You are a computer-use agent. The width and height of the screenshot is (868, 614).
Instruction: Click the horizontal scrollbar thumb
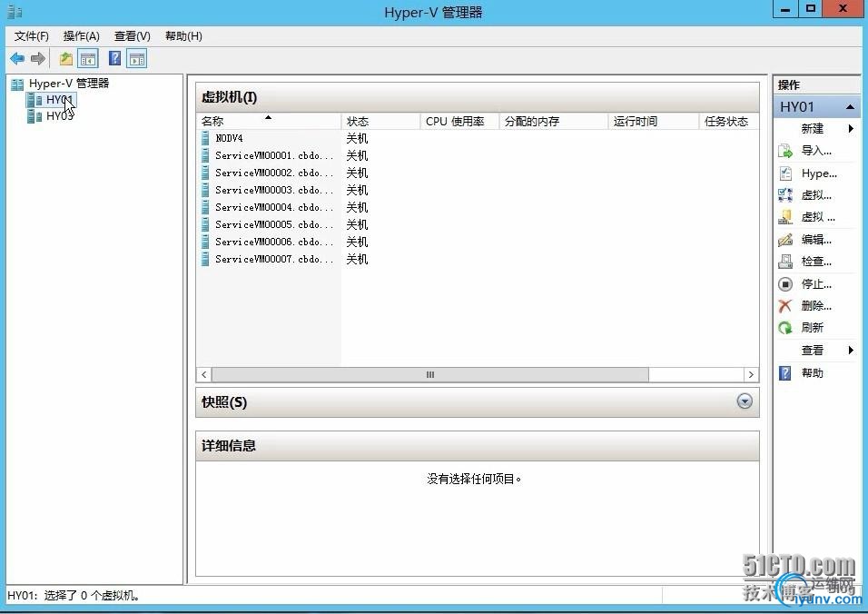430,375
